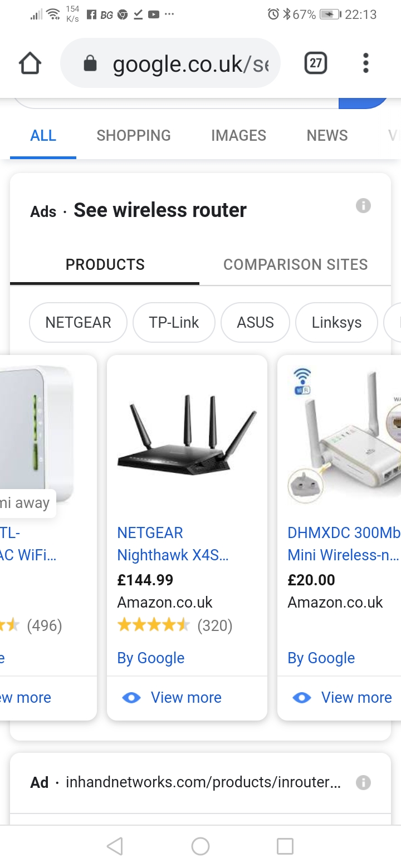Filter products by the NETGEAR chip
This screenshot has width=401, height=868.
pos(78,322)
